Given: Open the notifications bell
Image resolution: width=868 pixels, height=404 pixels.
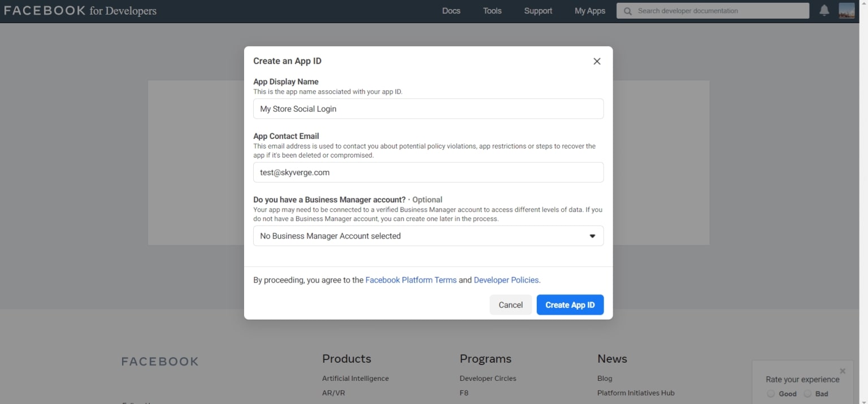Looking at the screenshot, I should [824, 11].
